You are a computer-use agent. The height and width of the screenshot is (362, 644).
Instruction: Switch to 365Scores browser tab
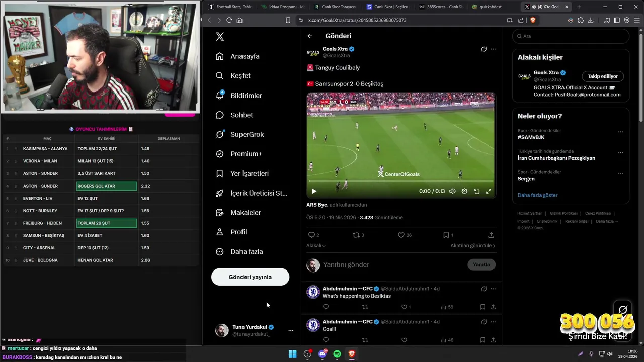tap(440, 7)
